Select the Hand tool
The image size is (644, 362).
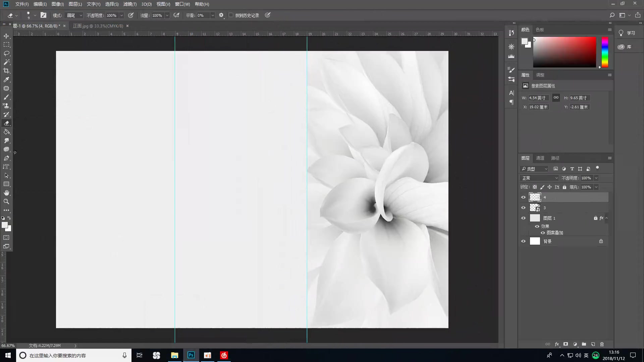pos(6,193)
